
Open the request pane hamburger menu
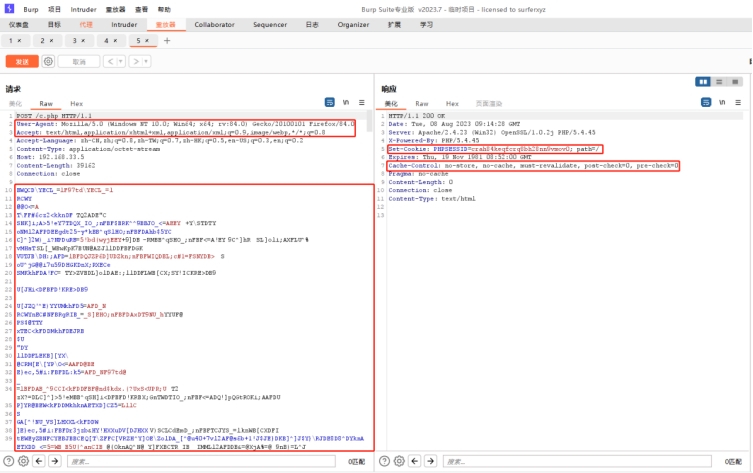362,103
